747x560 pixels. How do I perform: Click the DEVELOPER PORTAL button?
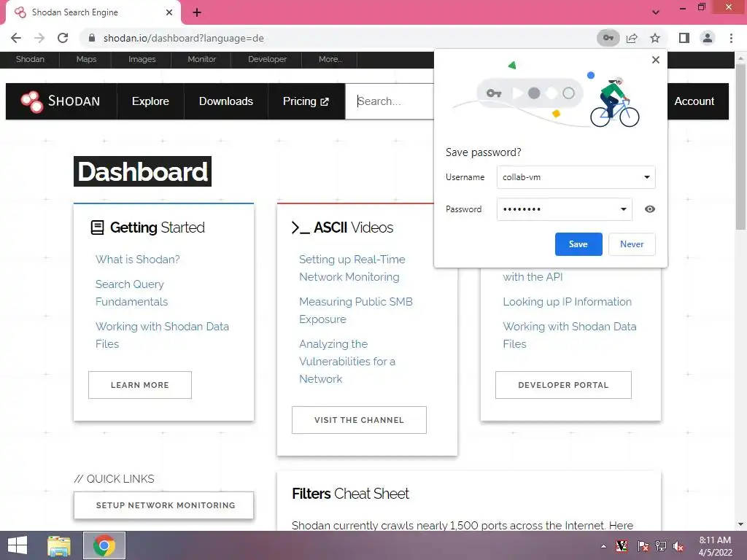coord(564,385)
